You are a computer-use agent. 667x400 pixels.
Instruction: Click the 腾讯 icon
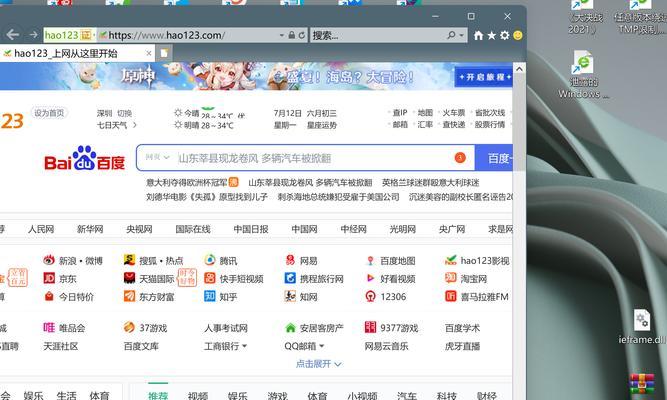click(210, 260)
